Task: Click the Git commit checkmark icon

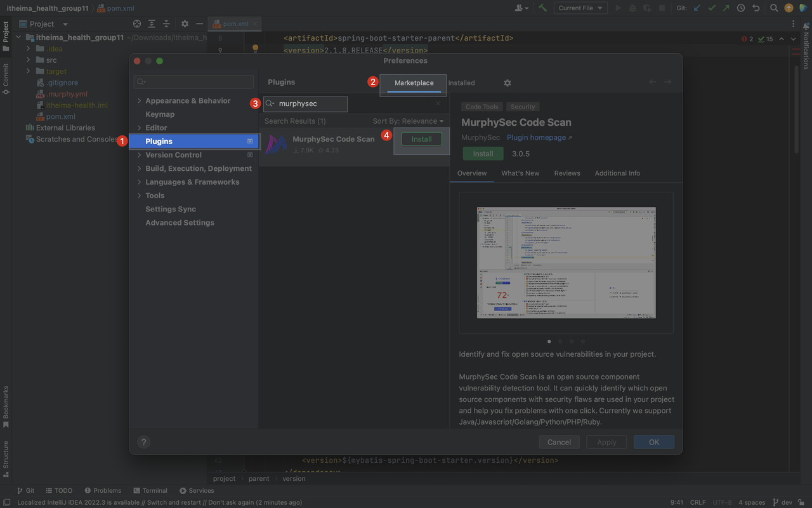Action: [x=712, y=8]
